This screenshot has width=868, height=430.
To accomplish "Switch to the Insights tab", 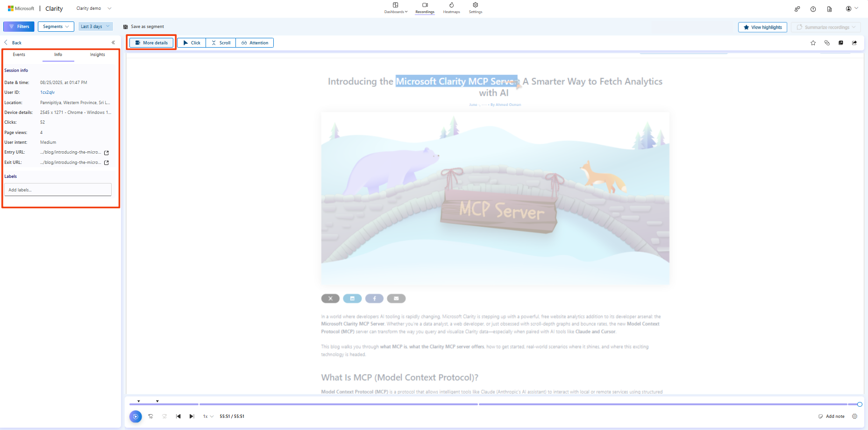I will pyautogui.click(x=98, y=55).
